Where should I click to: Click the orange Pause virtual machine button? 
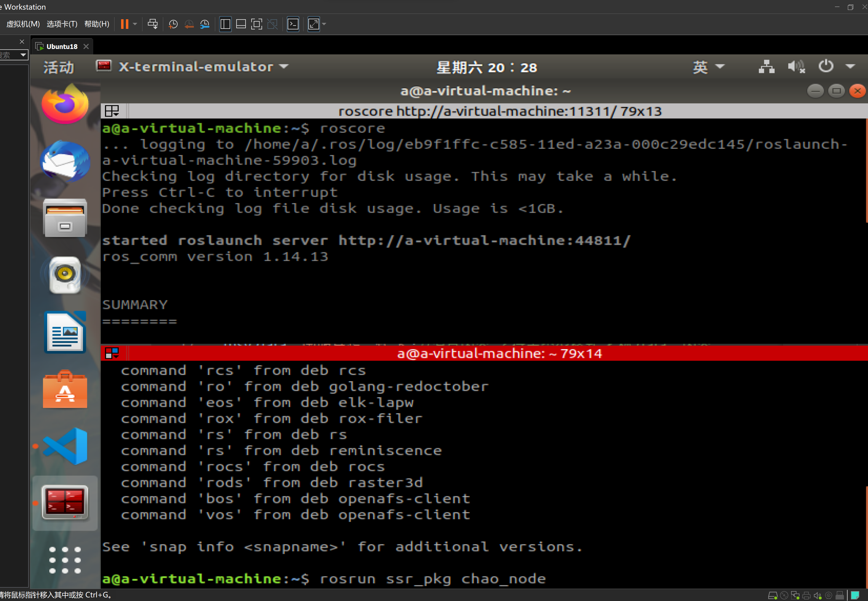tap(125, 24)
